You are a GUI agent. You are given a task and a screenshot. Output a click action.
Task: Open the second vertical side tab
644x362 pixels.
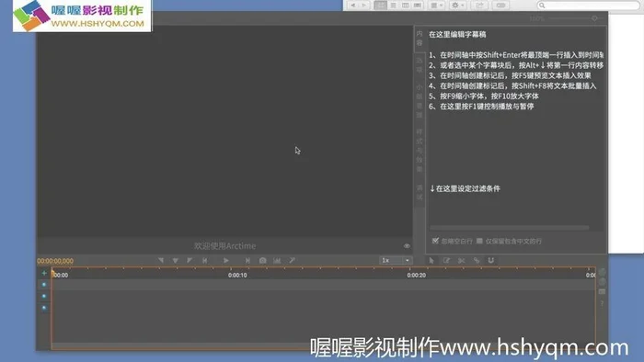(x=420, y=65)
